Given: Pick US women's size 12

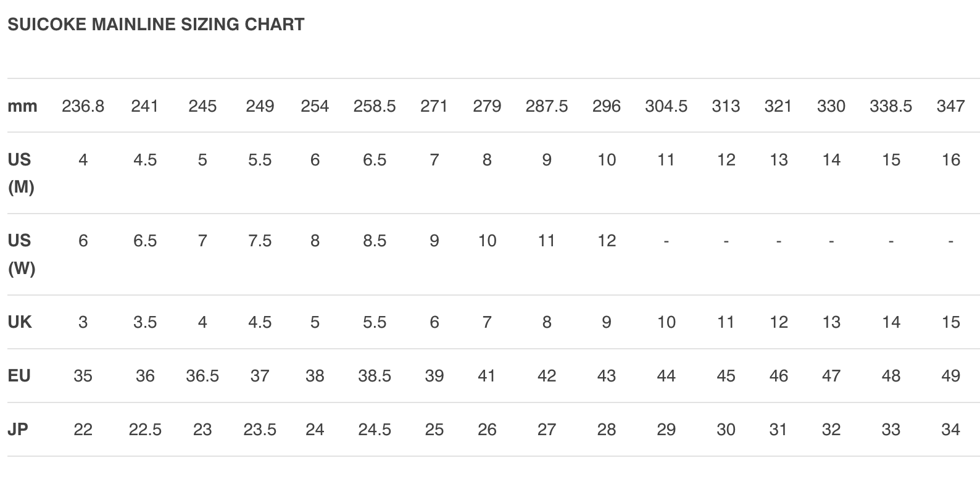Looking at the screenshot, I should tap(607, 241).
